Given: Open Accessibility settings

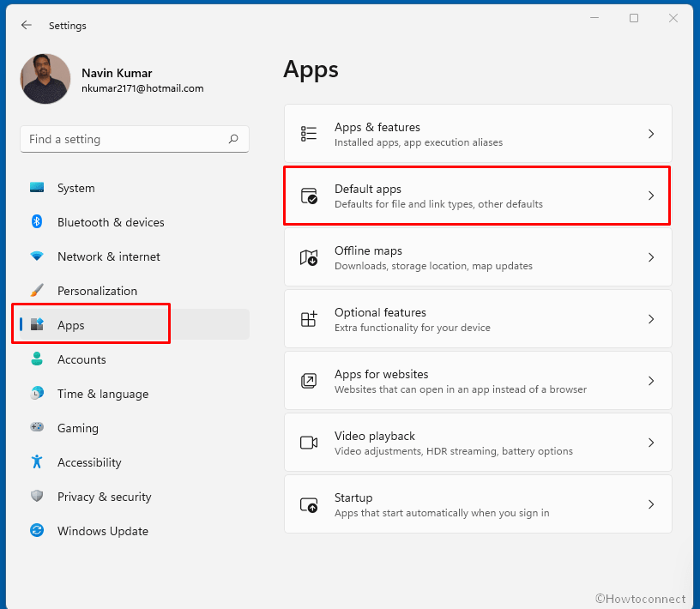Looking at the screenshot, I should click(135, 462).
